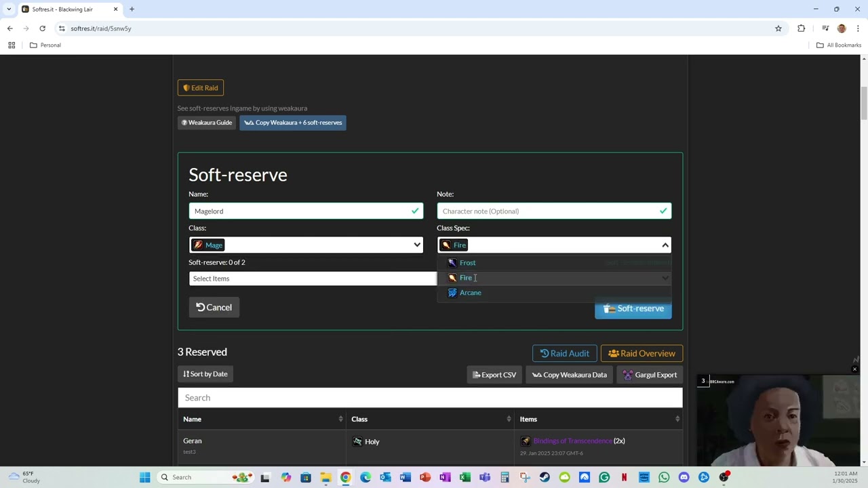Click the Holy spec icon in Geran's row

(x=357, y=441)
